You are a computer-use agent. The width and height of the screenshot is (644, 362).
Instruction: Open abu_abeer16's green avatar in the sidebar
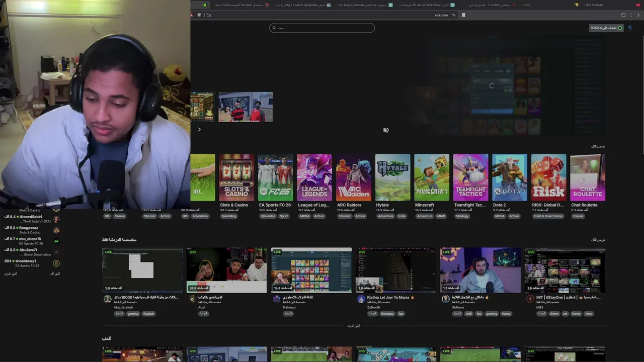56,241
